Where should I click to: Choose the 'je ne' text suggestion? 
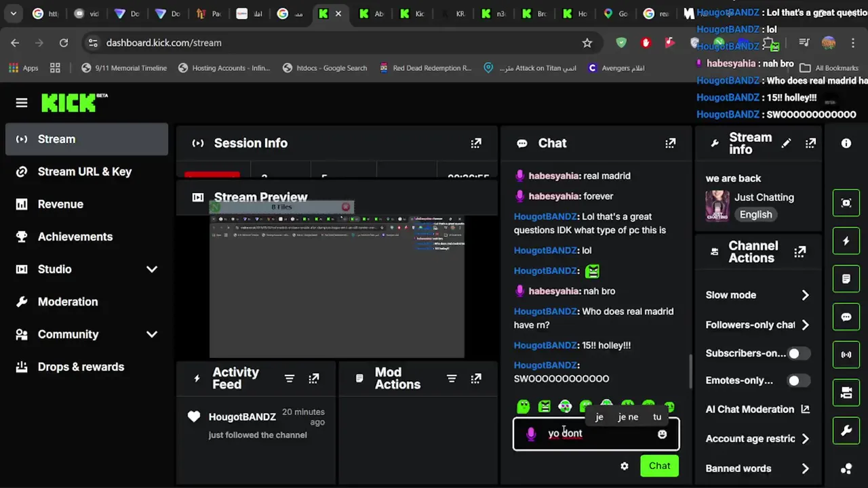pyautogui.click(x=628, y=417)
